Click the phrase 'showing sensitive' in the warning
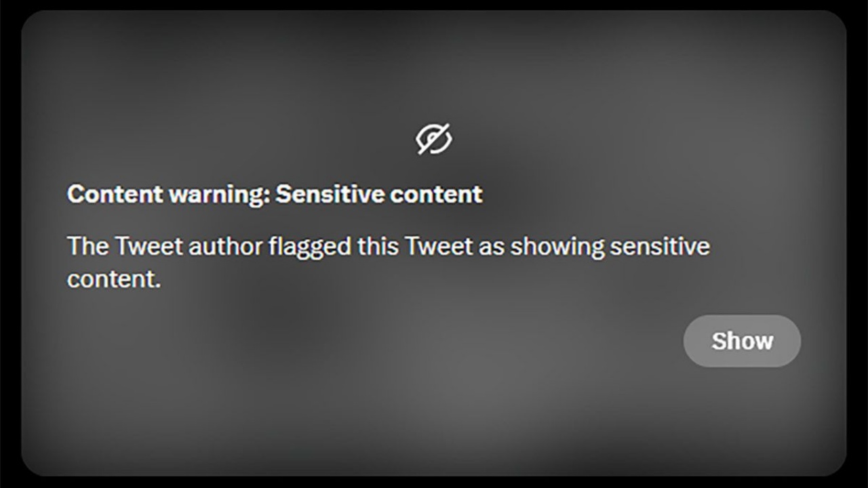 tap(610, 247)
